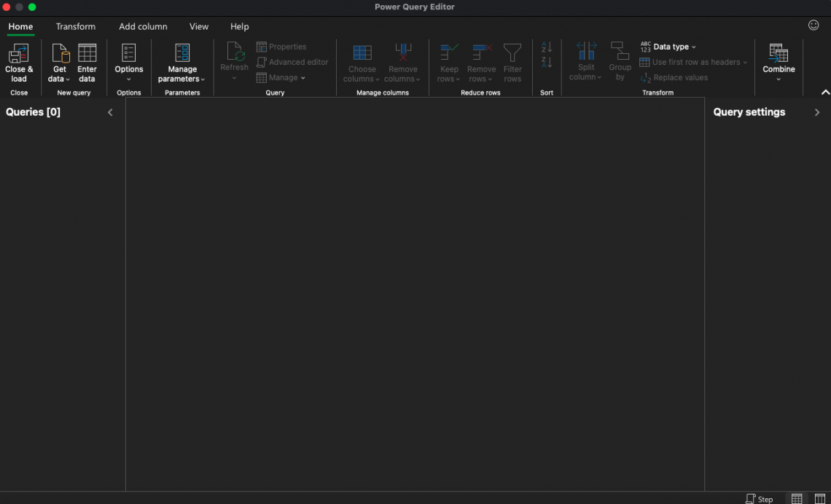This screenshot has height=504, width=831.
Task: Open the Data type dropdown
Action: pos(668,47)
